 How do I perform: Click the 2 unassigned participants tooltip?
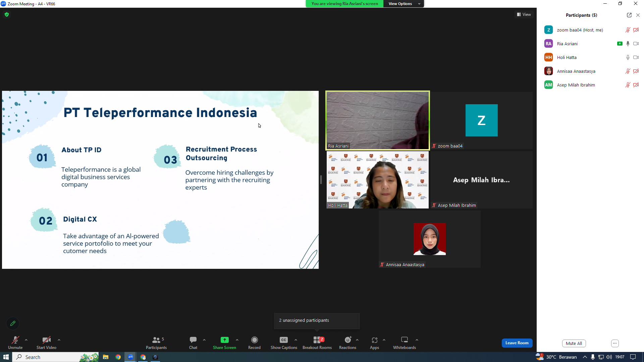[317, 321]
